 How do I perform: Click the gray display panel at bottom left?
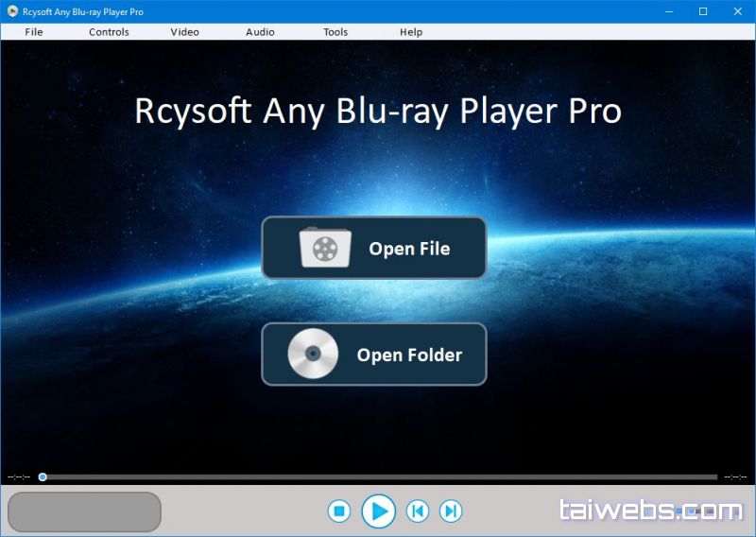[x=84, y=511]
